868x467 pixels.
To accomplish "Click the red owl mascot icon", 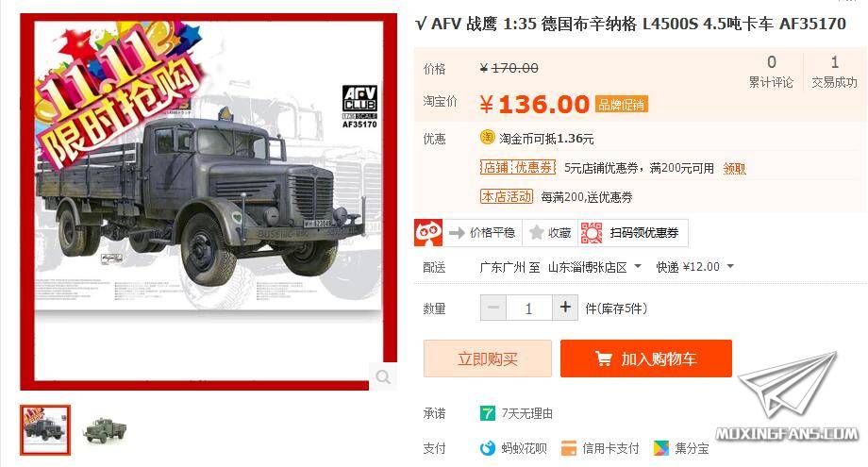I will 428,232.
